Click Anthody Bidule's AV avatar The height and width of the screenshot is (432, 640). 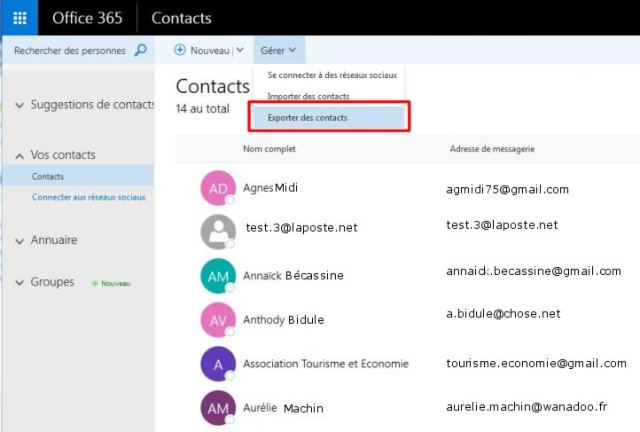click(x=218, y=320)
